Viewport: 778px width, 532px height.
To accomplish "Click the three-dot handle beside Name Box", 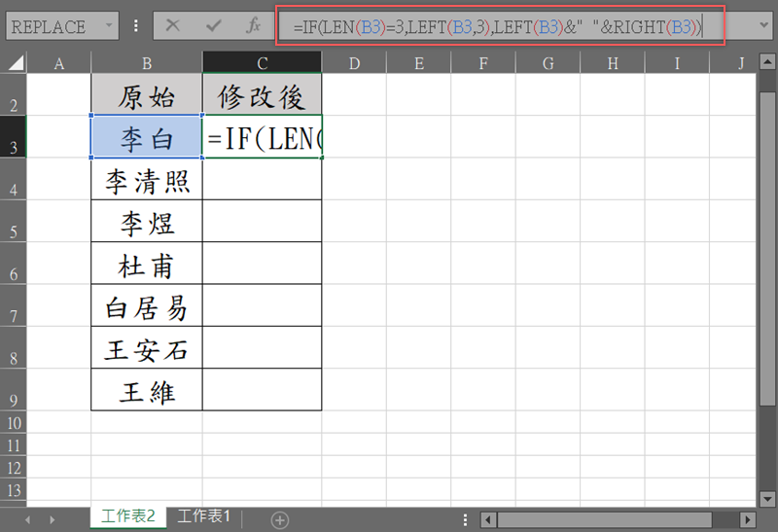I will 136,25.
